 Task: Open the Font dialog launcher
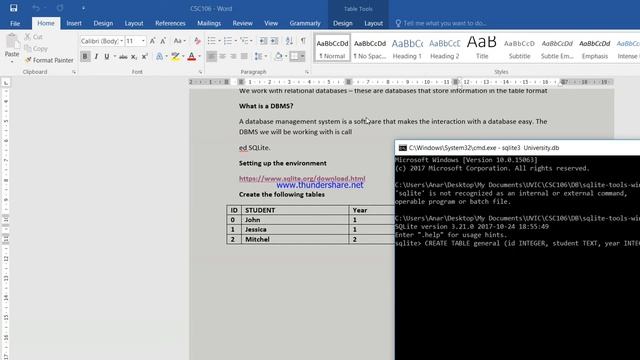[200, 72]
